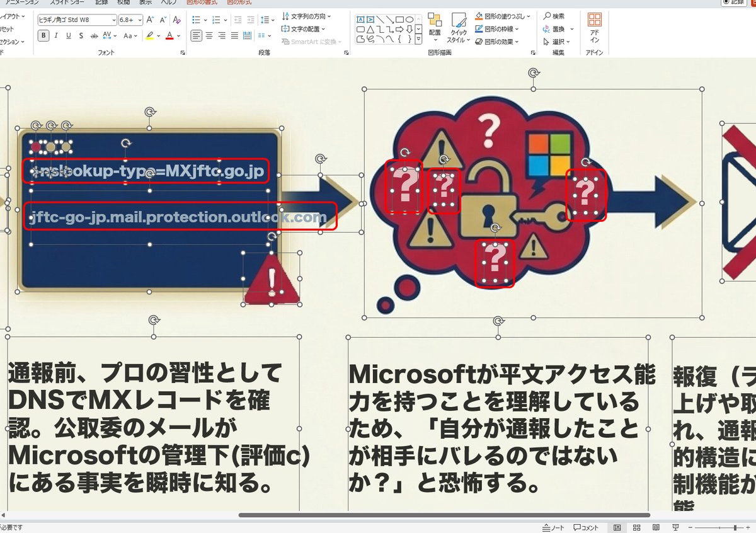Open bullets dropdown arrow
This screenshot has width=756, height=533.
pyautogui.click(x=205, y=20)
